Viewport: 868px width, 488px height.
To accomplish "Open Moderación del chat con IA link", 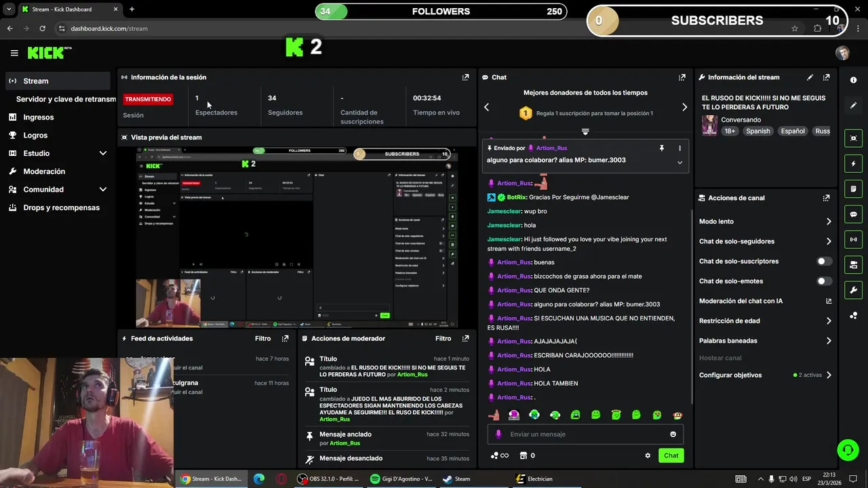I will click(x=765, y=301).
